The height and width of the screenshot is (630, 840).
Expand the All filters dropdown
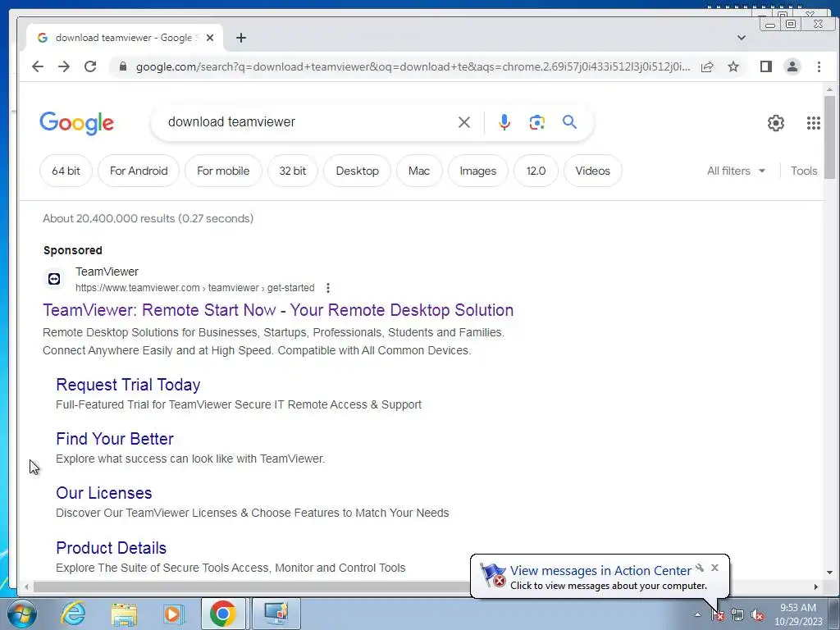(x=736, y=171)
